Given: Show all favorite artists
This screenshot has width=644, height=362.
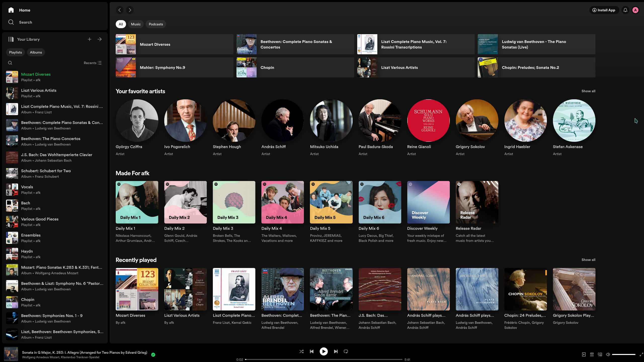Looking at the screenshot, I should (588, 91).
